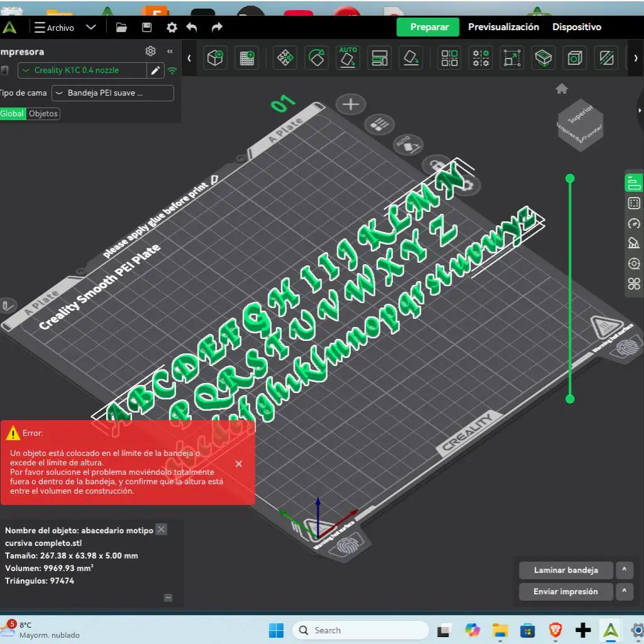The width and height of the screenshot is (644, 644).
Task: Select the Move tool with four arrows
Action: coord(285,58)
